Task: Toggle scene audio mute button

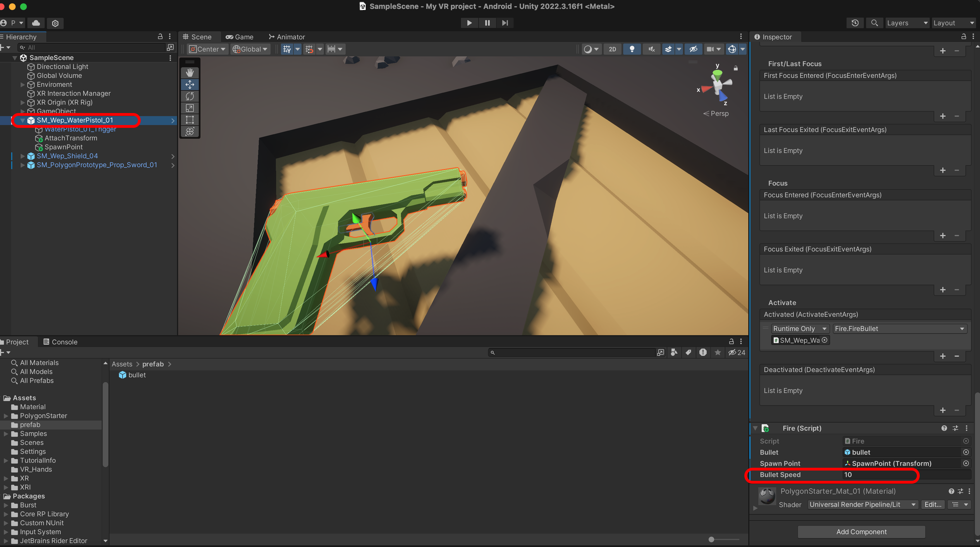Action: [651, 49]
